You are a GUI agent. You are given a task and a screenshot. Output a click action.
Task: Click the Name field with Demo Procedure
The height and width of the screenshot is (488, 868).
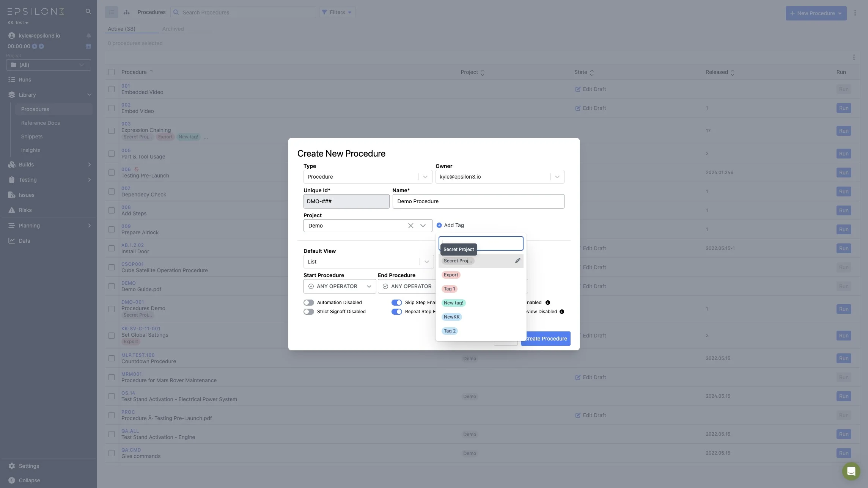tap(478, 201)
